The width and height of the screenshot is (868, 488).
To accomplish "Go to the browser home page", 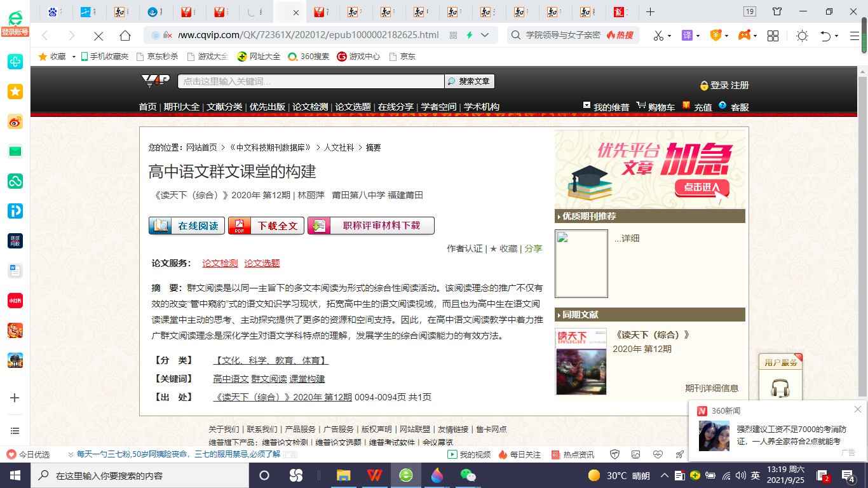I will tap(125, 36).
